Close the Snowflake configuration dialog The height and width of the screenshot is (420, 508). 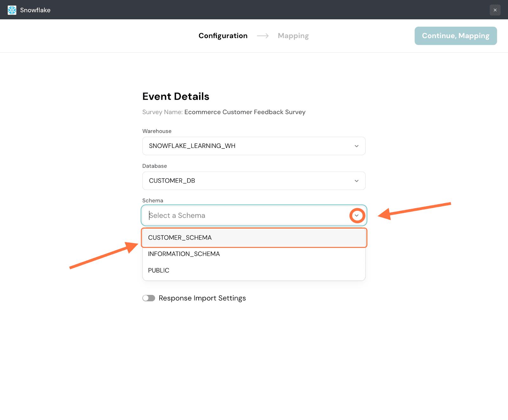[495, 10]
